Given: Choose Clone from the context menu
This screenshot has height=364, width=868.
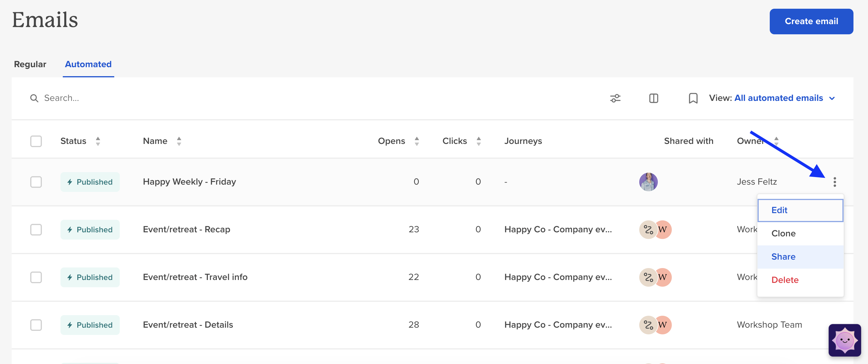Looking at the screenshot, I should click(x=800, y=233).
